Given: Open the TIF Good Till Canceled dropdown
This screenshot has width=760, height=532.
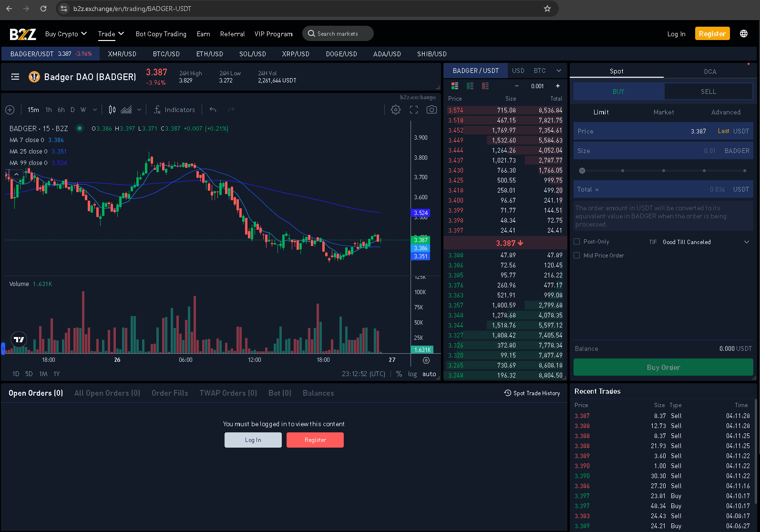Looking at the screenshot, I should (x=706, y=242).
